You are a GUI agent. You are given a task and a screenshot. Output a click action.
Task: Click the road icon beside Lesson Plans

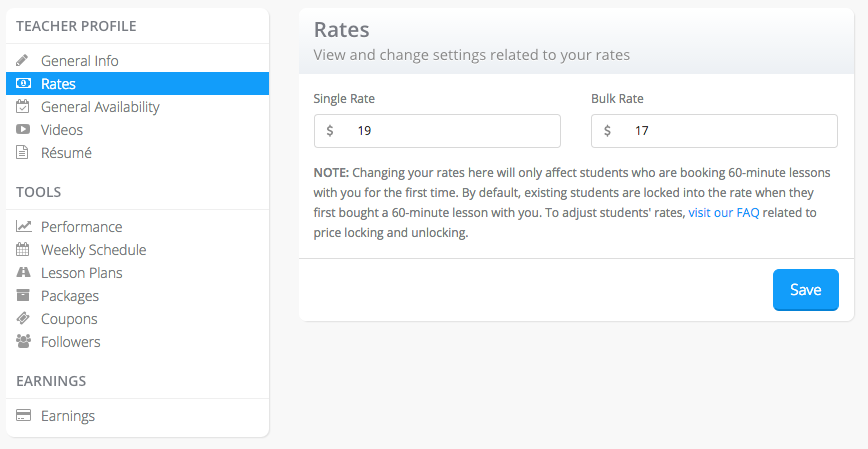click(23, 272)
